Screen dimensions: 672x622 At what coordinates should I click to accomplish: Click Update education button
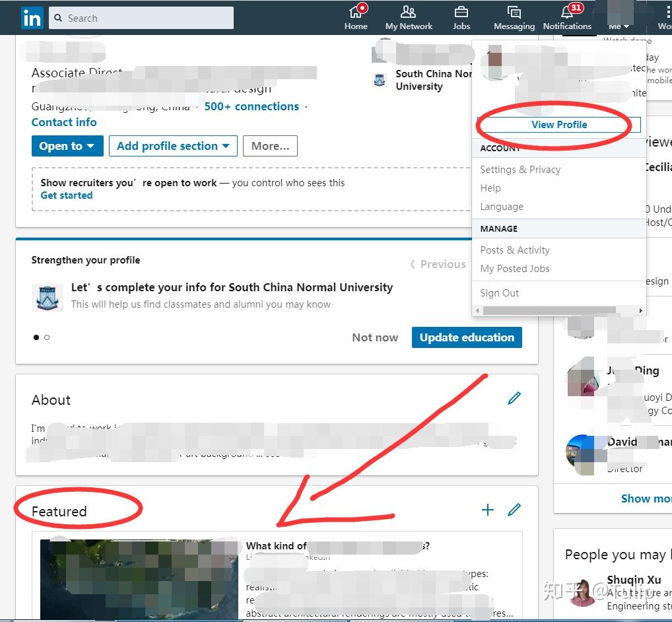[x=467, y=337]
